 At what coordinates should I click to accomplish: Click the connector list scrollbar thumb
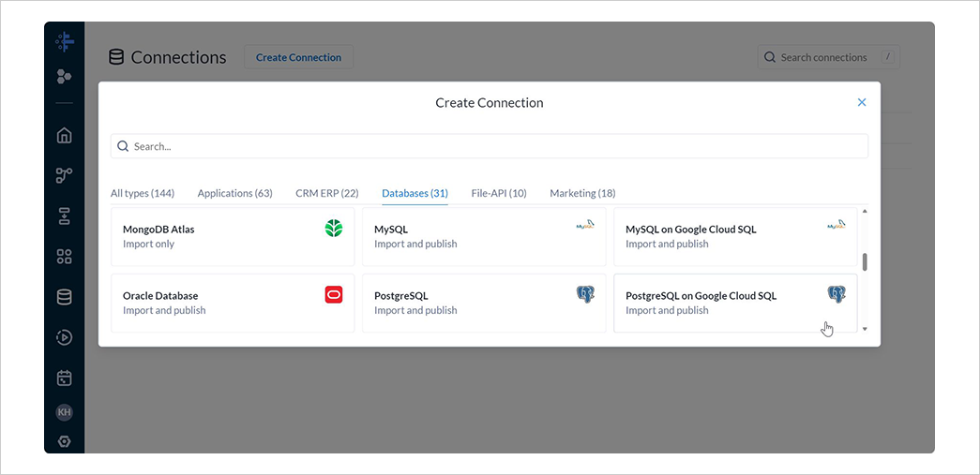(x=865, y=261)
